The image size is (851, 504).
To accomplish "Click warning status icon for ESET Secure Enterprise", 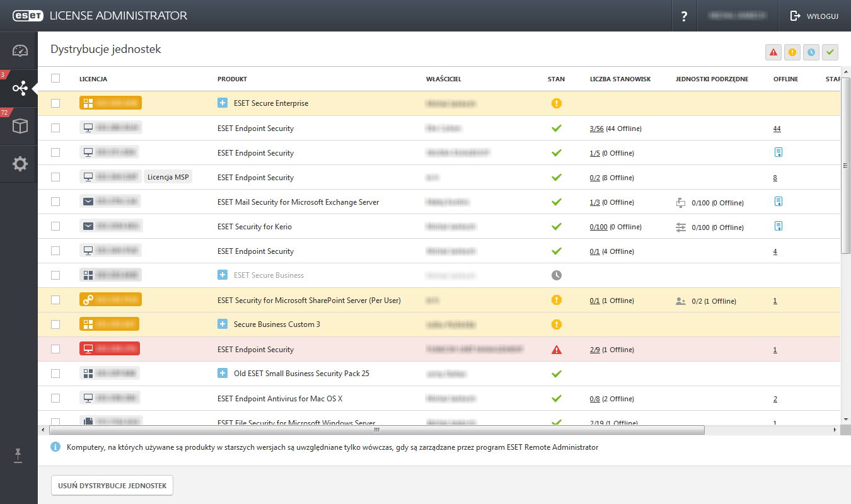I will [556, 103].
